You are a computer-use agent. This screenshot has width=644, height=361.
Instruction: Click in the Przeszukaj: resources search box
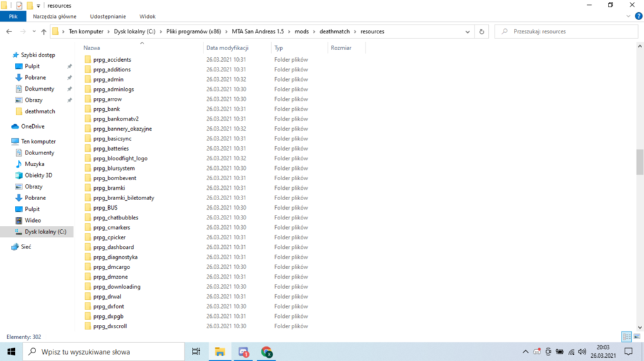(567, 32)
